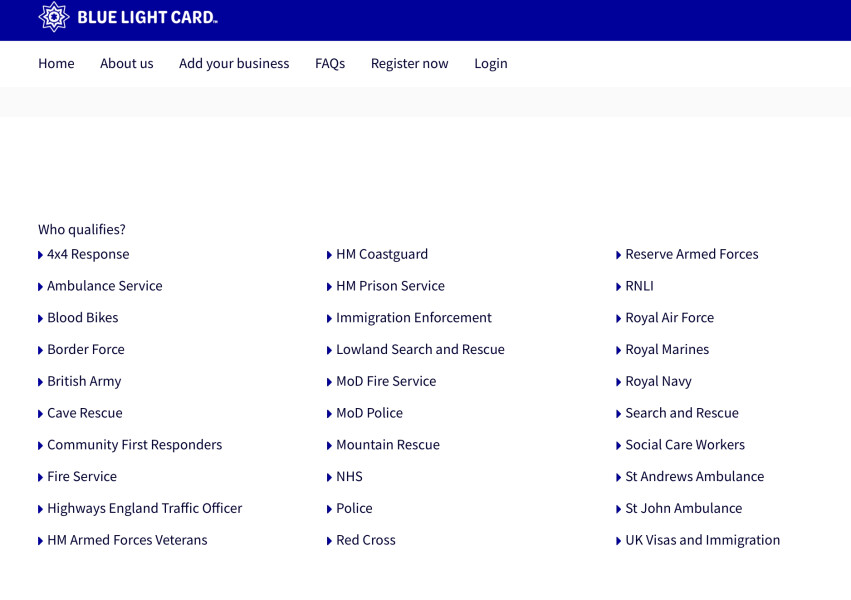The image size is (851, 600).
Task: Click Search and Rescue in third column
Action: 682,413
